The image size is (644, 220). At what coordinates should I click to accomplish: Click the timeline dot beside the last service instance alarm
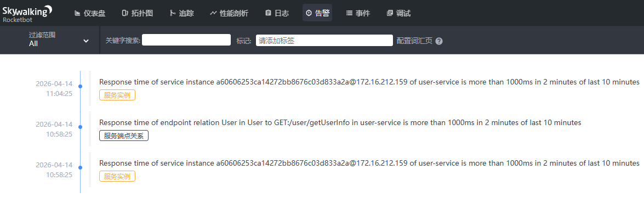click(80, 167)
